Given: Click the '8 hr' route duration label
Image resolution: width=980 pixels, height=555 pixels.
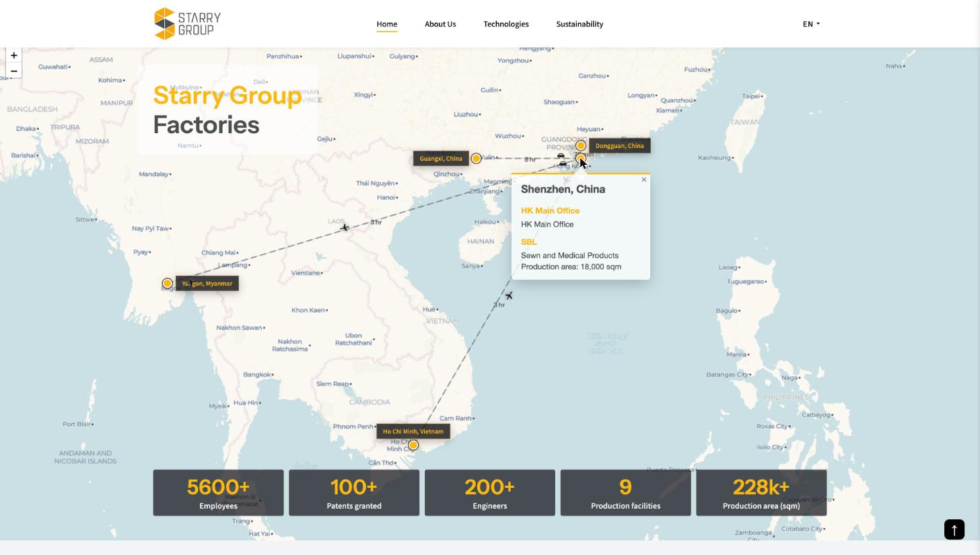Looking at the screenshot, I should tap(530, 159).
